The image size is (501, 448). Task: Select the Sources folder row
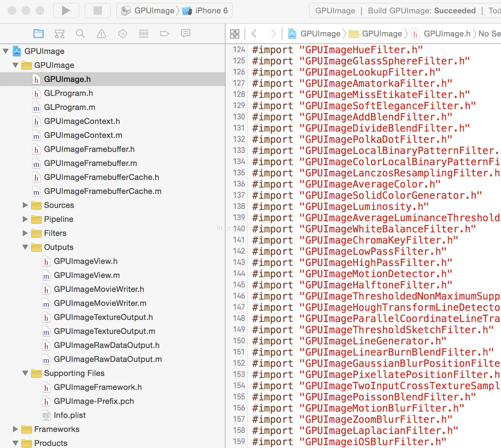[112, 205]
